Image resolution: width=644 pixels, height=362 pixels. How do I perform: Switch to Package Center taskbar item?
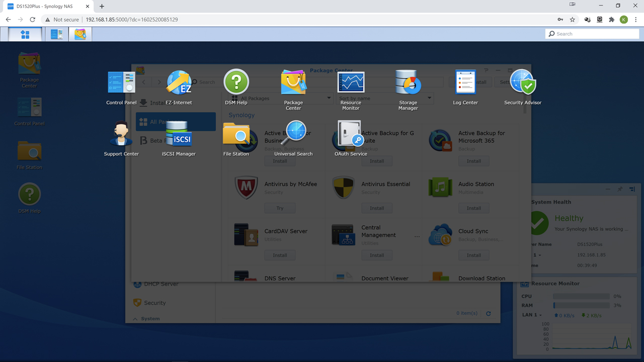click(80, 34)
